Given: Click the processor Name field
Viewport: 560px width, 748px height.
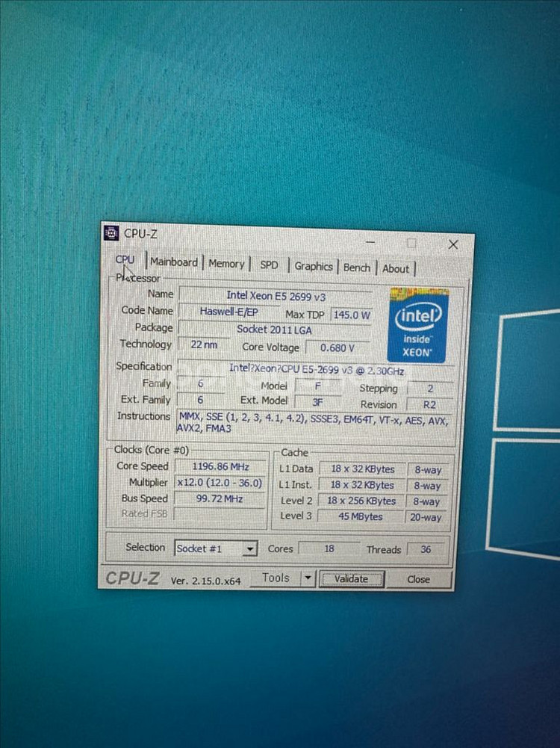Looking at the screenshot, I should click(x=276, y=297).
